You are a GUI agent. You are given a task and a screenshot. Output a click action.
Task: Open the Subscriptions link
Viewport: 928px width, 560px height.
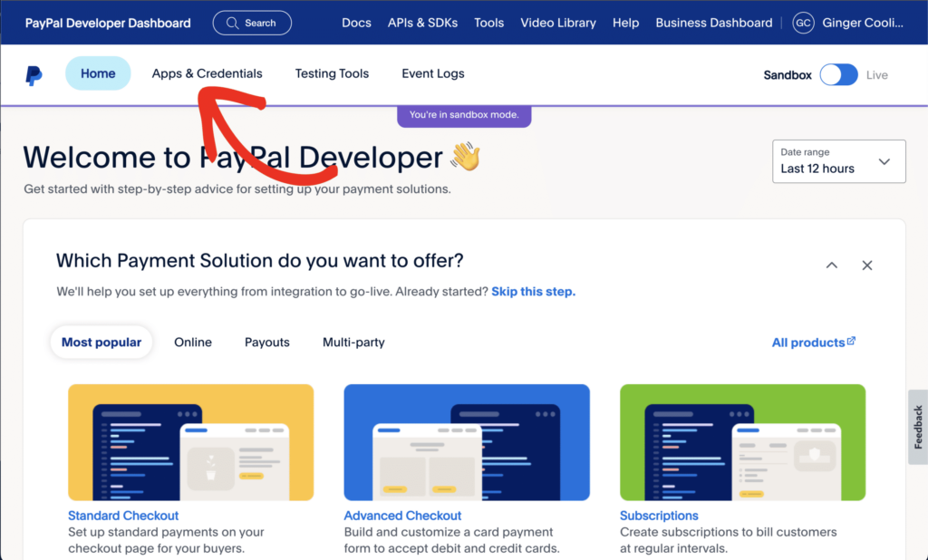click(x=659, y=515)
